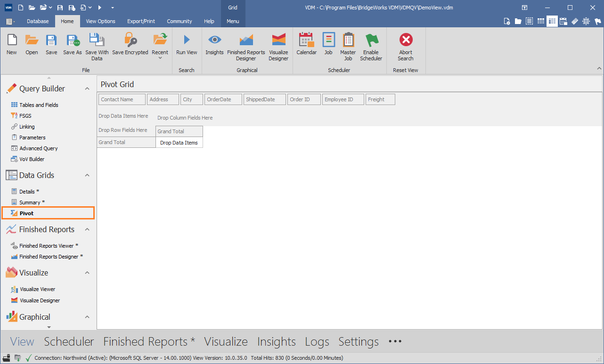Click the Master Job clipboard button

348,47
